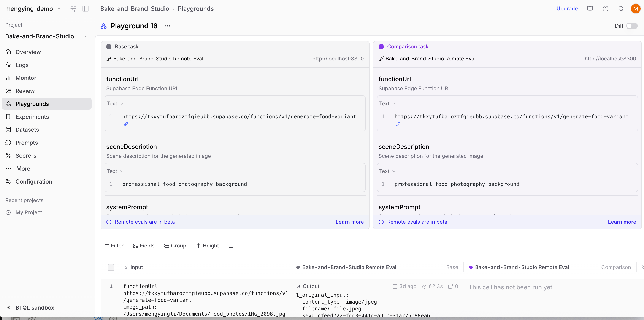Open the Logs section
Image resolution: width=644 pixels, height=320 pixels.
coord(22,65)
